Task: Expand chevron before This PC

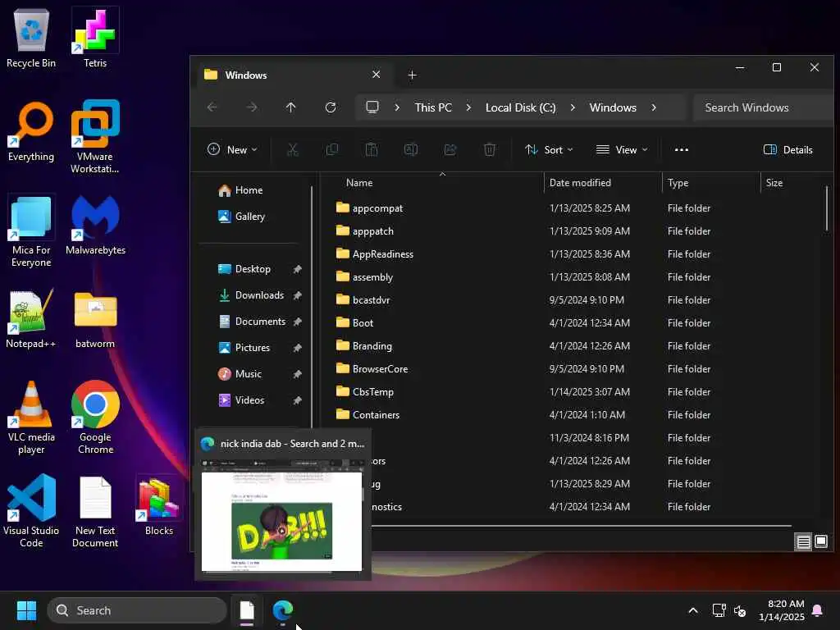Action: [397, 107]
